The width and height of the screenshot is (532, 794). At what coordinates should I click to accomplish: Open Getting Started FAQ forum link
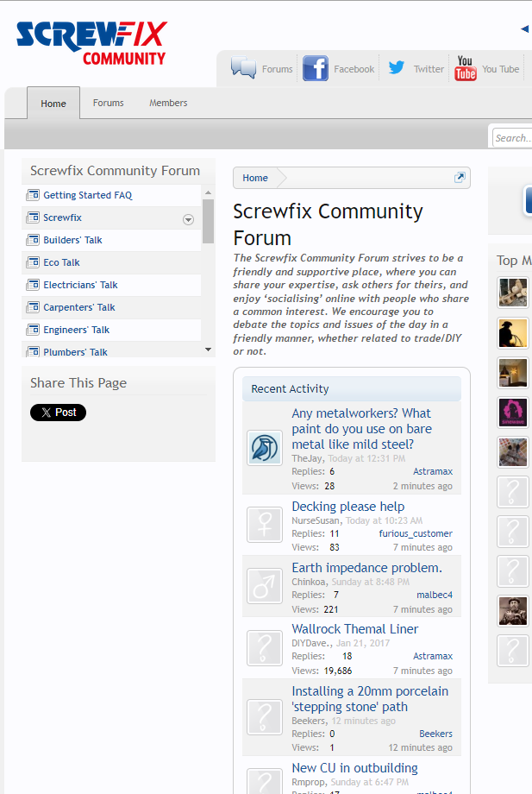[87, 195]
